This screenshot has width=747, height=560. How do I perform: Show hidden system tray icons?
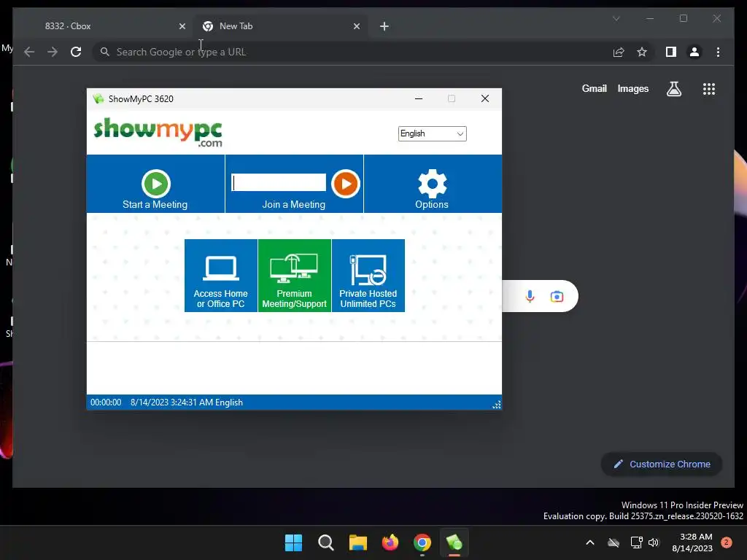[589, 542]
